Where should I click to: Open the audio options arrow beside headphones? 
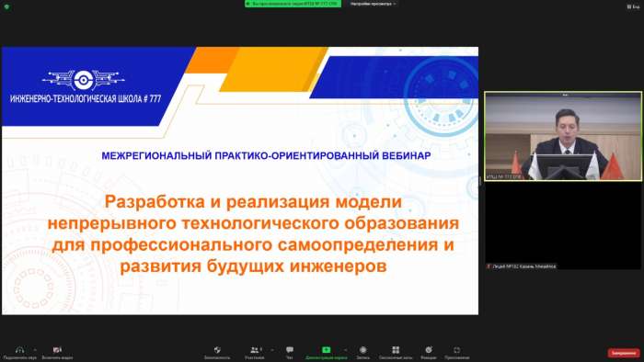35,350
